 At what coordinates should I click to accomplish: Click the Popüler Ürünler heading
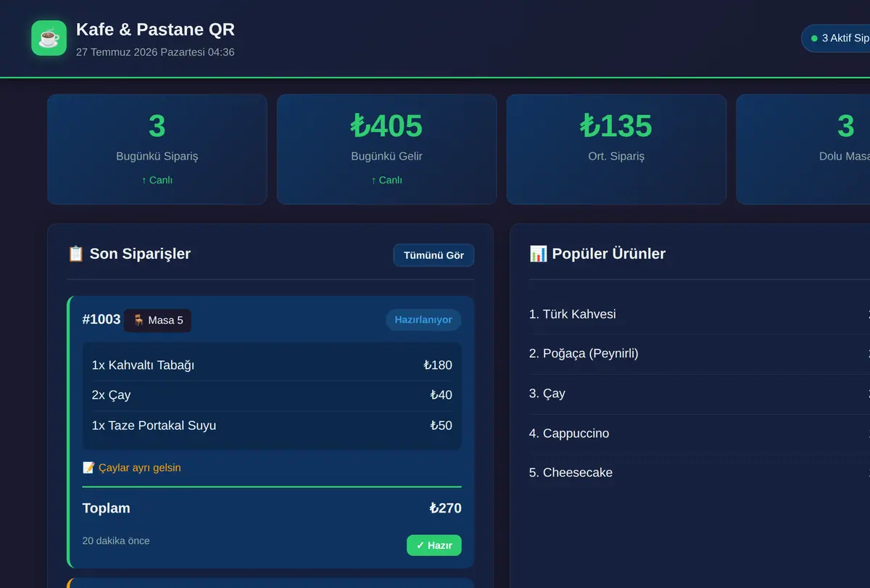[x=608, y=254]
